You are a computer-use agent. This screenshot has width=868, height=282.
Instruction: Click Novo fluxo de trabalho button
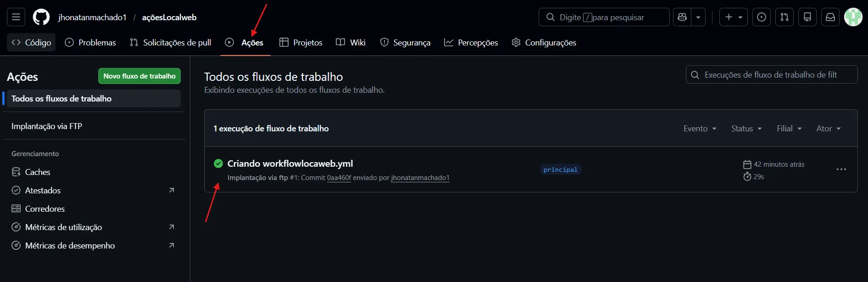pos(139,76)
